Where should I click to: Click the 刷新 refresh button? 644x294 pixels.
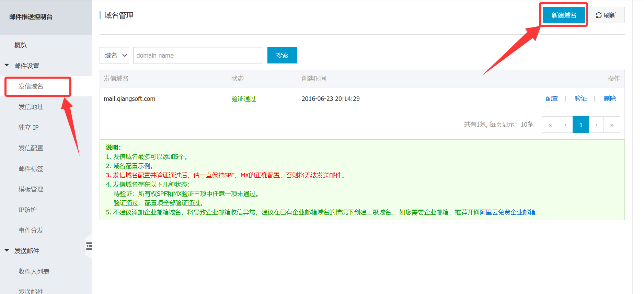pyautogui.click(x=606, y=15)
